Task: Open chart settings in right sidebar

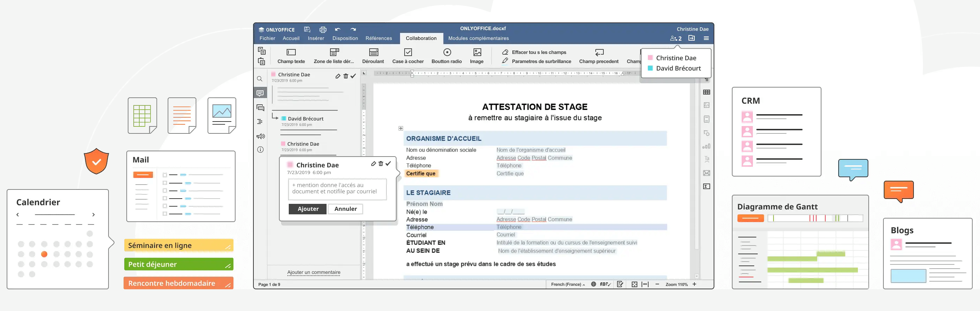Action: point(706,146)
